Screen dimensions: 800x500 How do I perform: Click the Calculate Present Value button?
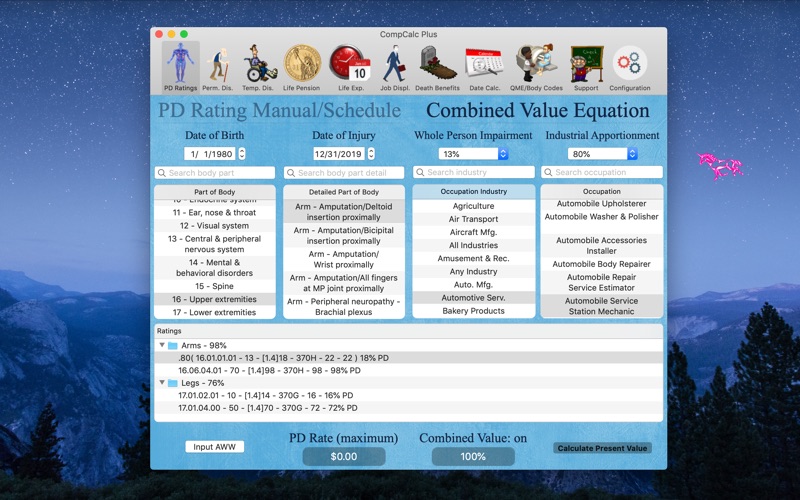tap(602, 448)
